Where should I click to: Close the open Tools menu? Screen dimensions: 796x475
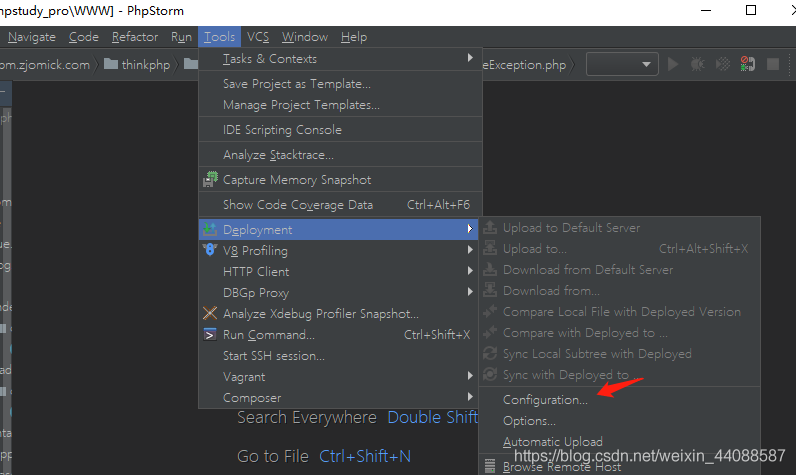click(x=219, y=37)
